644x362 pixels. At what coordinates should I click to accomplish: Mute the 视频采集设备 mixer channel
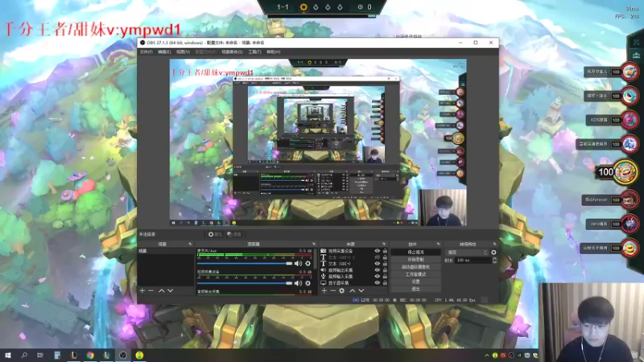coord(298,283)
